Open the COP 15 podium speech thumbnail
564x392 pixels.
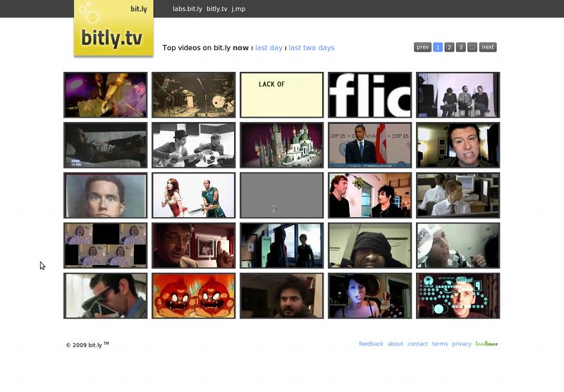pyautogui.click(x=369, y=145)
